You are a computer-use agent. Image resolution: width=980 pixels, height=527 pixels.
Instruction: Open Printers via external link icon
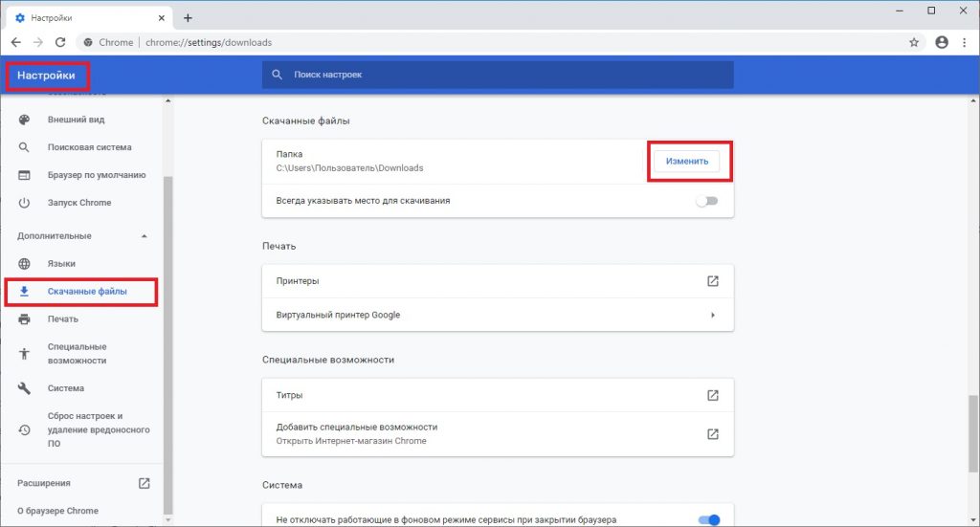712,281
